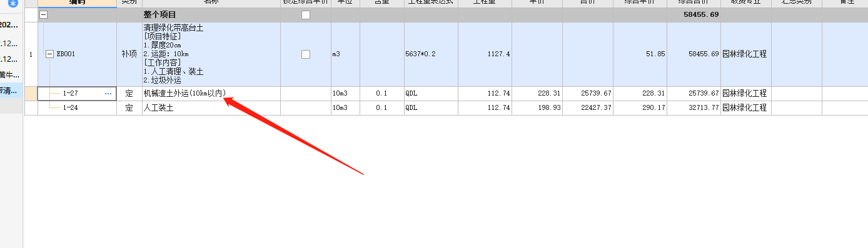Image resolution: width=868 pixels, height=248 pixels.
Task: Select the 1-27 code cell
Action: pyautogui.click(x=78, y=94)
